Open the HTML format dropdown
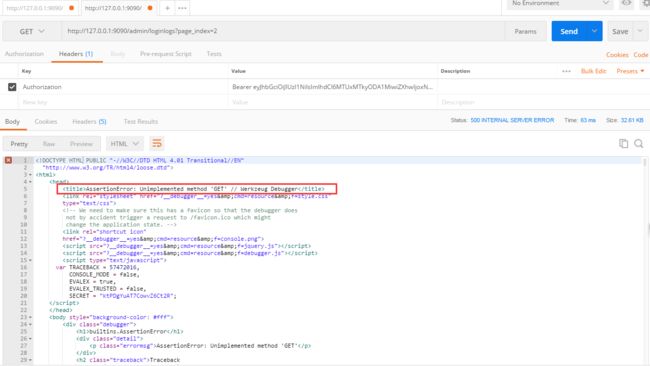 click(124, 144)
